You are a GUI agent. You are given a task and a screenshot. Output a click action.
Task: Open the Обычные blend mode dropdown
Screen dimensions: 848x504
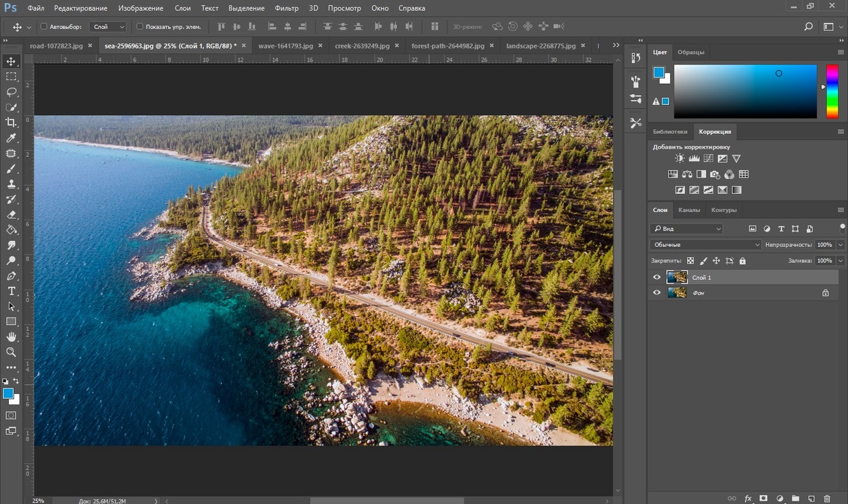[705, 245]
